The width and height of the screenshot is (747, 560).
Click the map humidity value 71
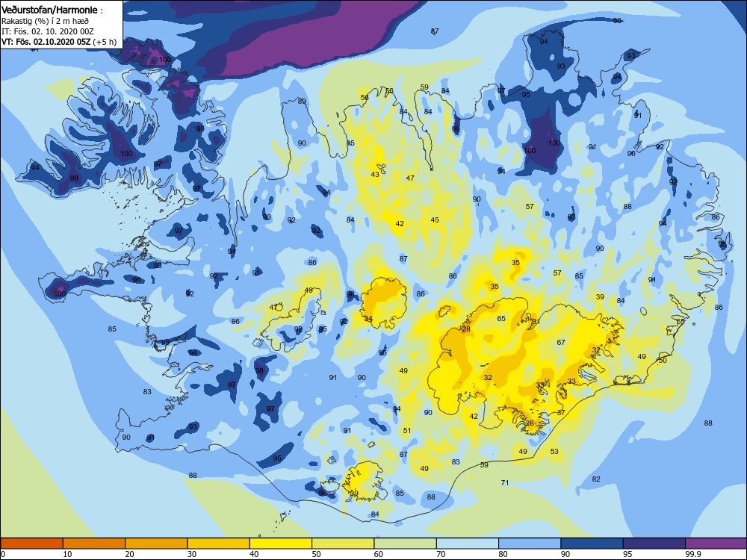[x=505, y=483]
